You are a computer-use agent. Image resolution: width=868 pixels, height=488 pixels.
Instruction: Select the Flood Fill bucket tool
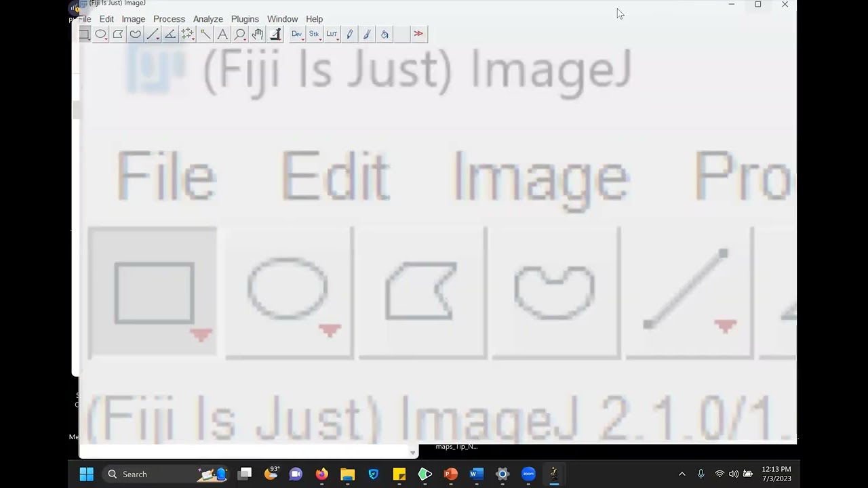(x=384, y=34)
